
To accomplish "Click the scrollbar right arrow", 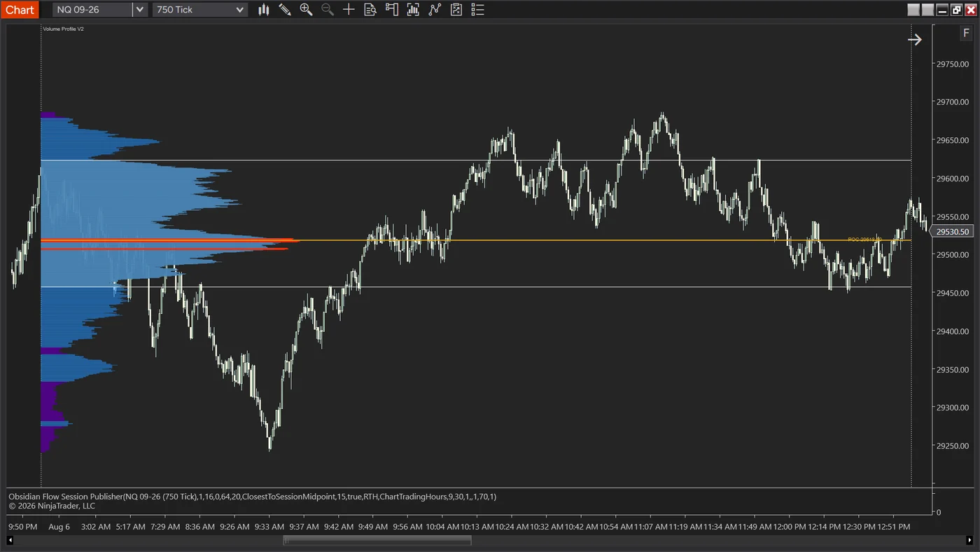I will tap(969, 540).
